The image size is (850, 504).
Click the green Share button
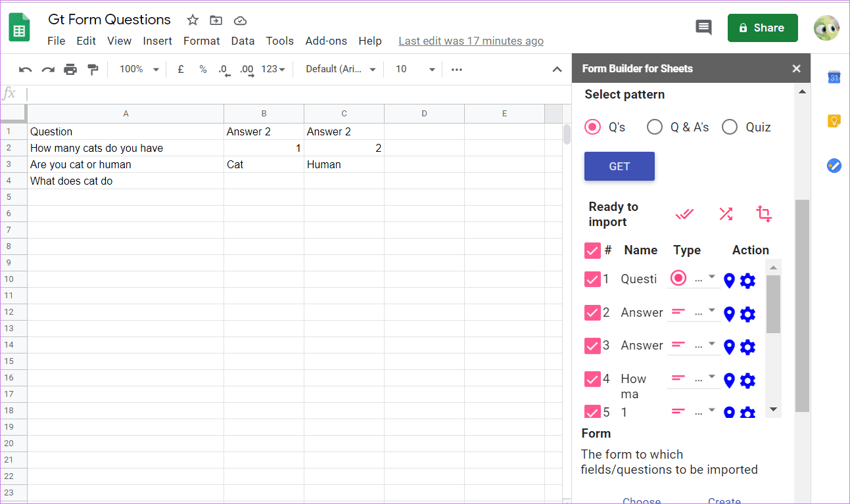tap(763, 28)
